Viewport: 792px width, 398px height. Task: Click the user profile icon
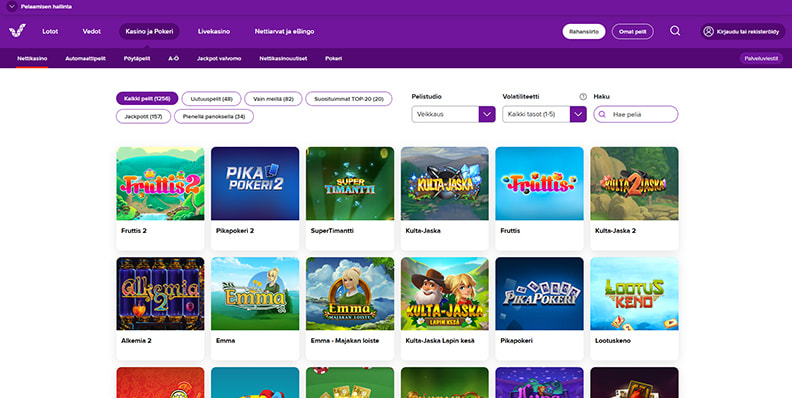tap(708, 31)
